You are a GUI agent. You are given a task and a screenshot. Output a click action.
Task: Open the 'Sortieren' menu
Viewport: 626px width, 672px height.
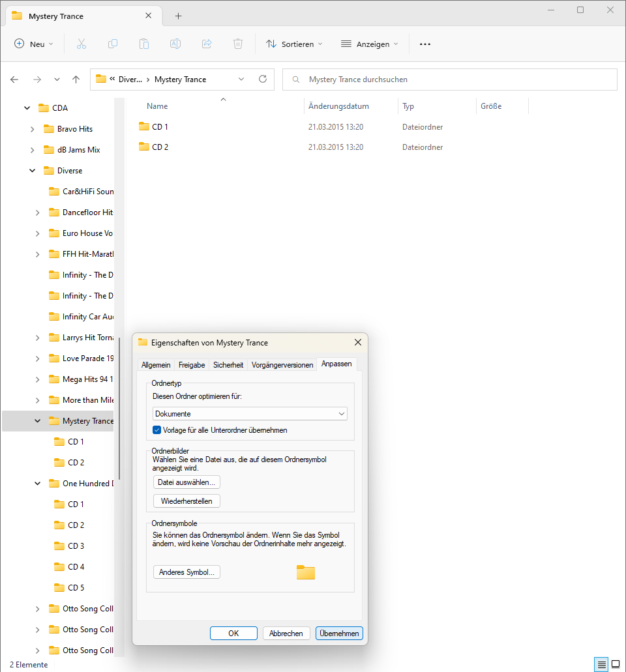click(294, 44)
